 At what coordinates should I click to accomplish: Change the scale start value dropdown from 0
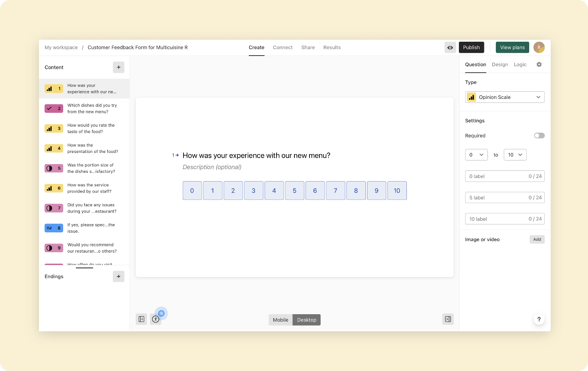476,155
